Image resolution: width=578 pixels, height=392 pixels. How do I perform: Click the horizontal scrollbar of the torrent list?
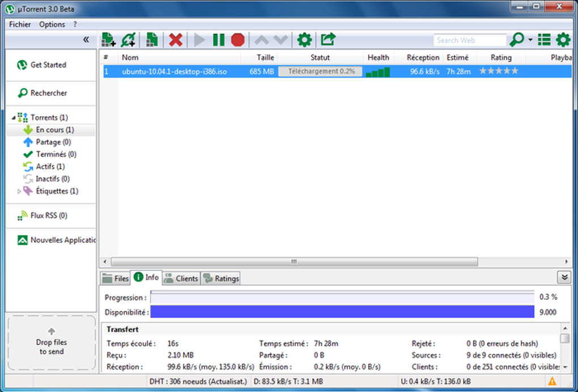click(x=294, y=262)
